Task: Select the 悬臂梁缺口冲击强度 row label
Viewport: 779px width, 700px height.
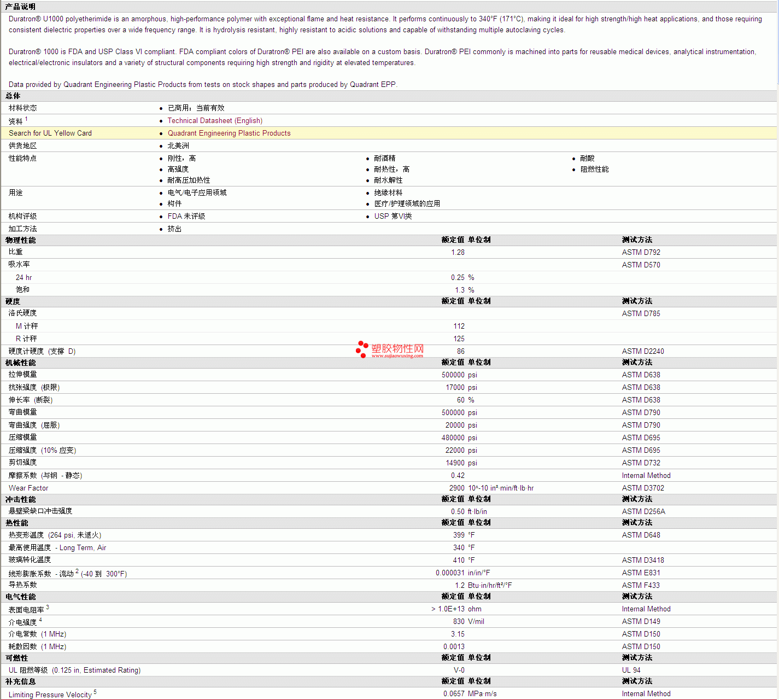Action: coord(40,511)
